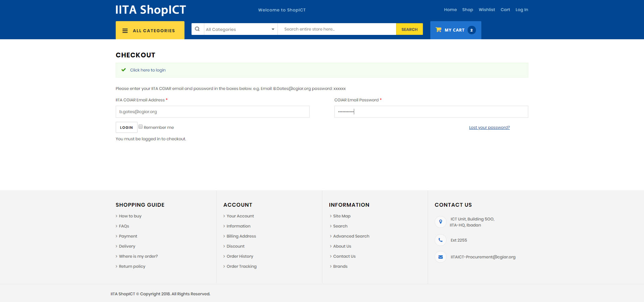Image resolution: width=644 pixels, height=302 pixels.
Task: Open Wishlist in the top navigation
Action: click(x=487, y=10)
